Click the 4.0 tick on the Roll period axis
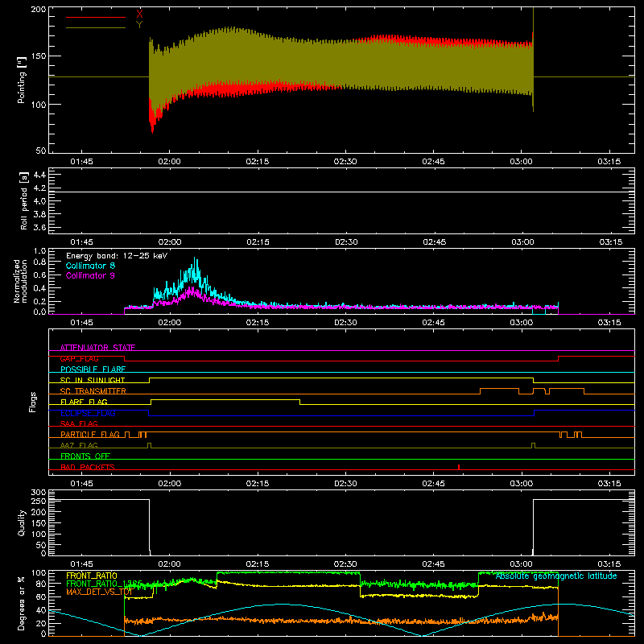This screenshot has width=644, height=644. click(x=39, y=201)
